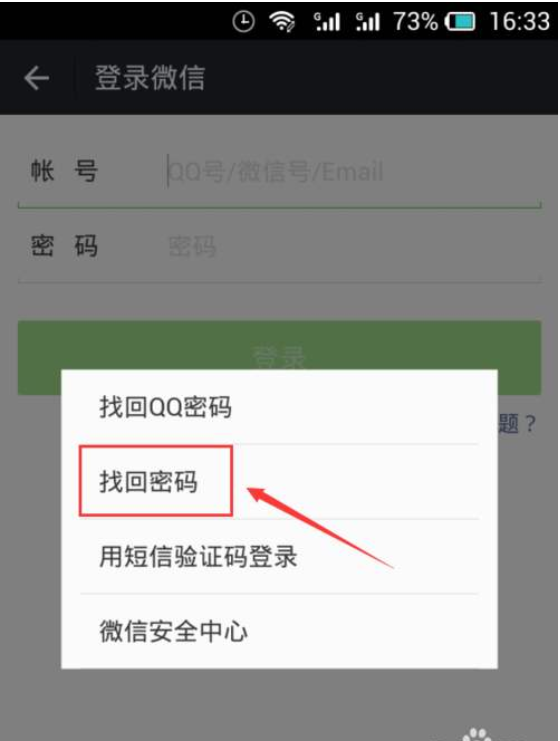Image resolution: width=560 pixels, height=741 pixels.
Task: Focus the 密码 password field
Action: 352,246
